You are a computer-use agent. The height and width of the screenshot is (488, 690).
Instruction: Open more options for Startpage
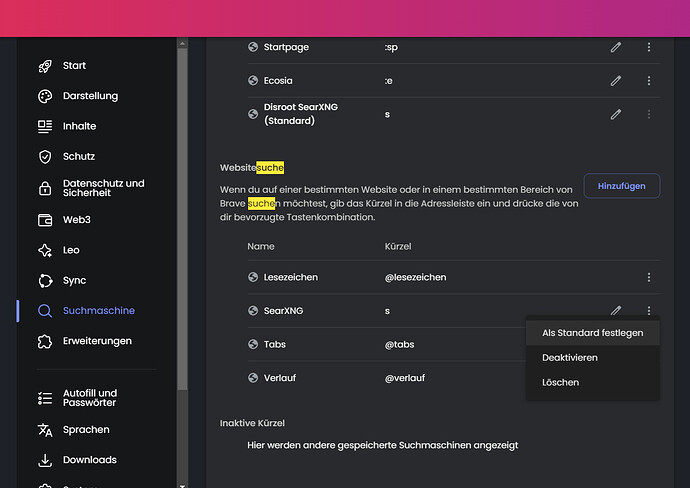click(x=649, y=47)
